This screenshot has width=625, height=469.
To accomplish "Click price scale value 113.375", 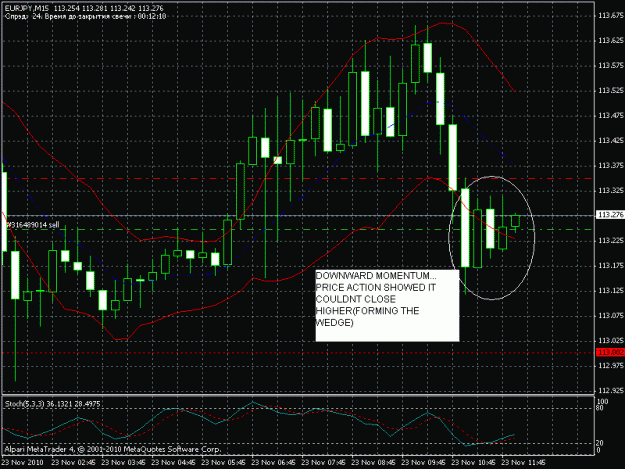I will pos(610,166).
